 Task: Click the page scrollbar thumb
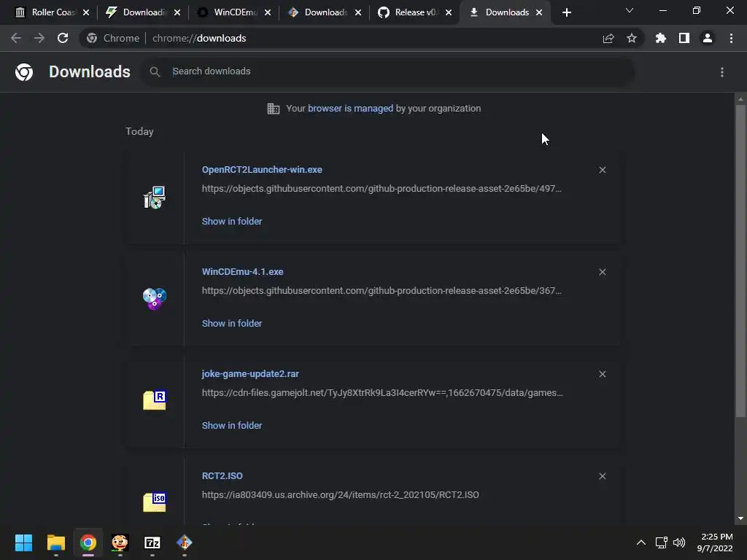pos(740,261)
